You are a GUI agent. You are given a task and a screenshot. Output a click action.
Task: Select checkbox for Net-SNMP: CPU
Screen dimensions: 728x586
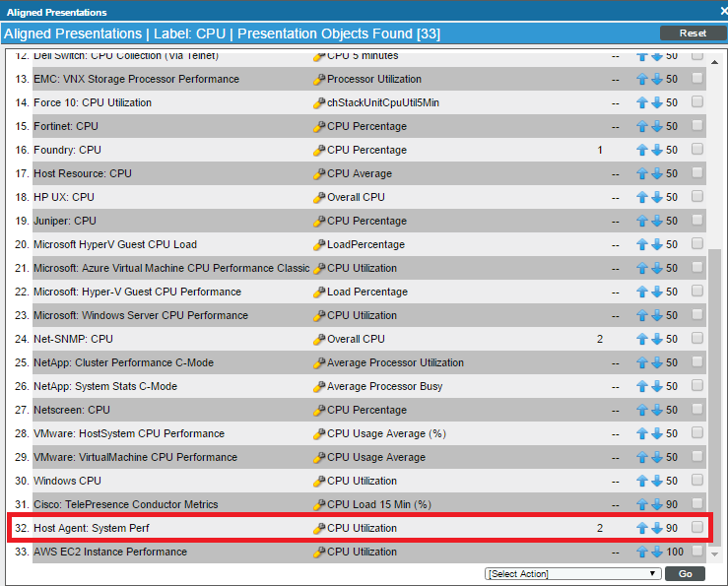click(696, 338)
